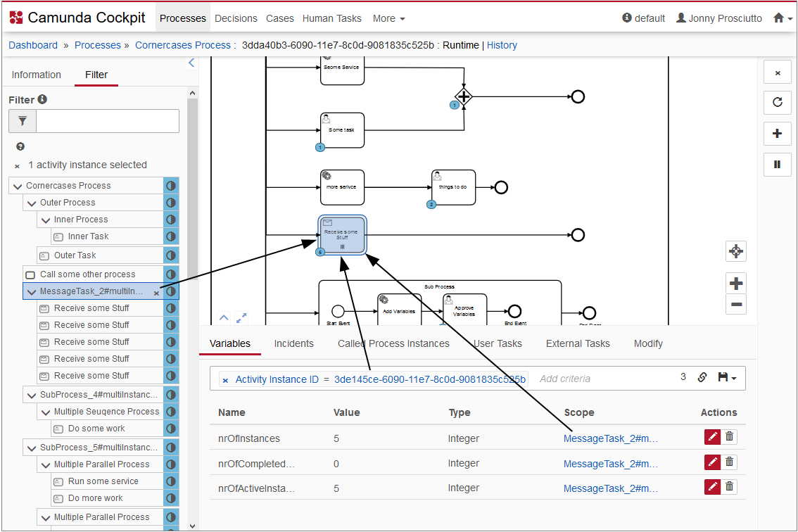Open the History view link

(502, 45)
